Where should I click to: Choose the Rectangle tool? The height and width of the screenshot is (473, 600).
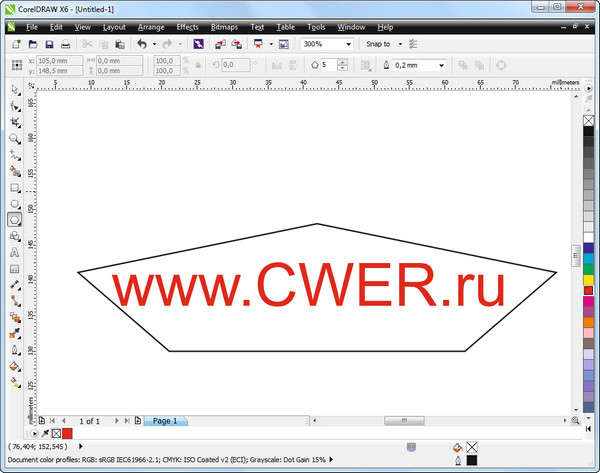pos(15,187)
